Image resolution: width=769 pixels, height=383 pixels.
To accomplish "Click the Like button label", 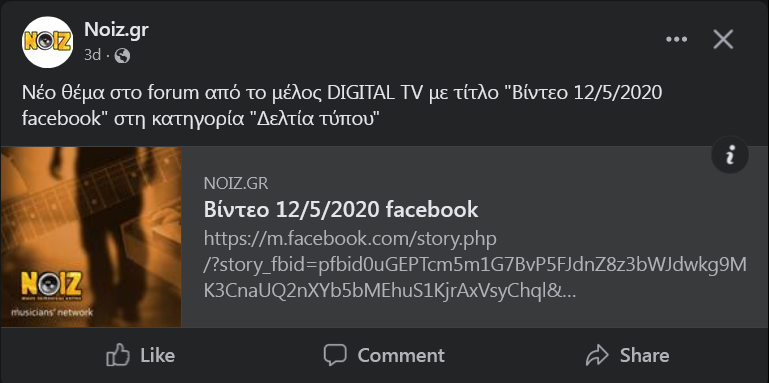I will 157,355.
